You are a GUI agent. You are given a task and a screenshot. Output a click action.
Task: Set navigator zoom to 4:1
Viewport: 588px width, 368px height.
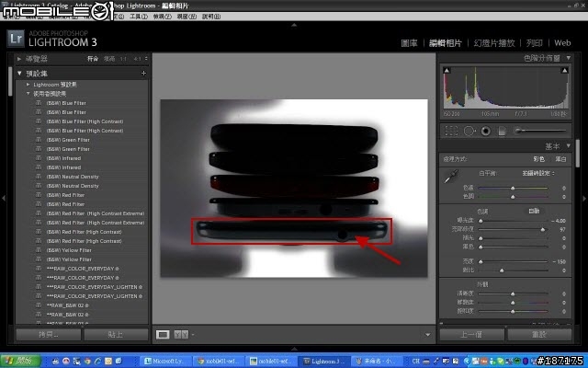click(137, 59)
